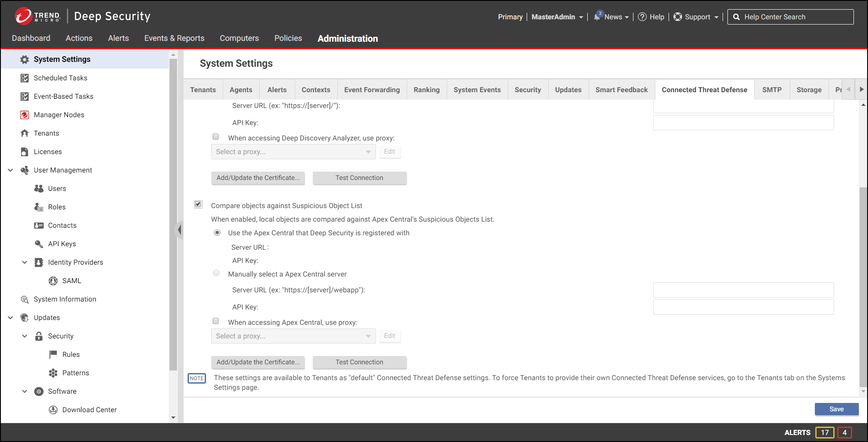Open the Policies menu
Viewport: 868px width, 442px height.
288,38
